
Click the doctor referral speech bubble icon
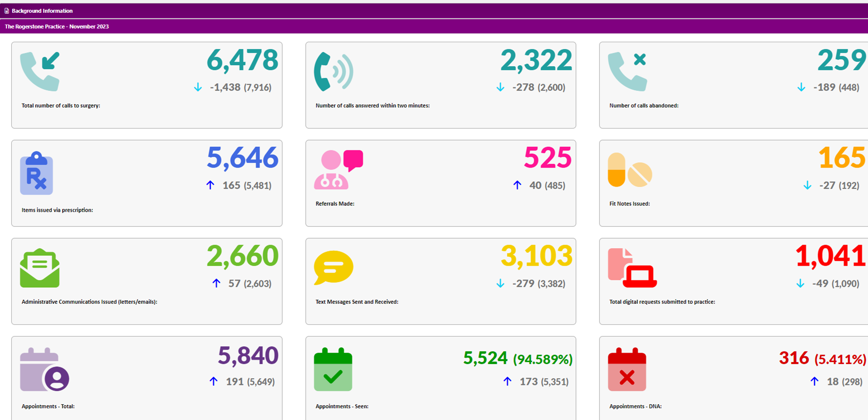[x=338, y=170]
